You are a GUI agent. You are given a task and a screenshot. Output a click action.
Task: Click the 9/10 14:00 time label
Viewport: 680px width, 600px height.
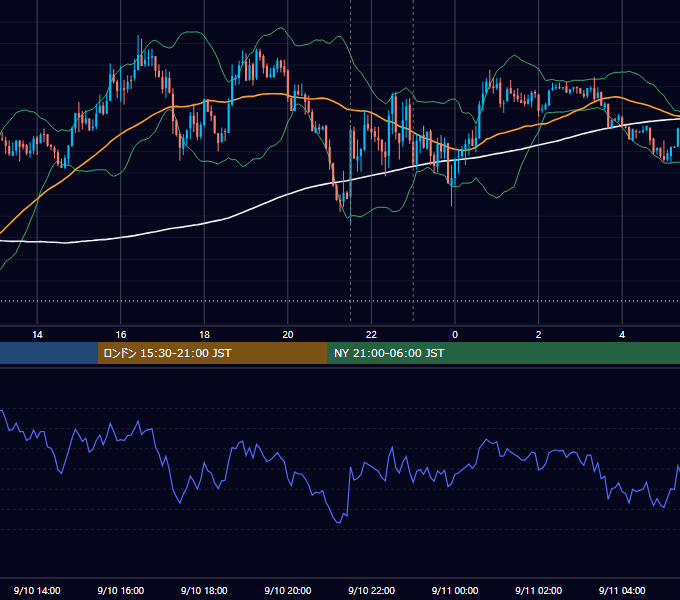[x=37, y=590]
